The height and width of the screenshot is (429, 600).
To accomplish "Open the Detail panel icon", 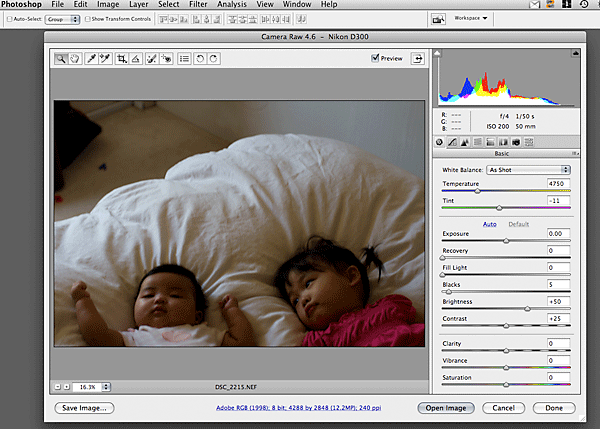I will (465, 142).
